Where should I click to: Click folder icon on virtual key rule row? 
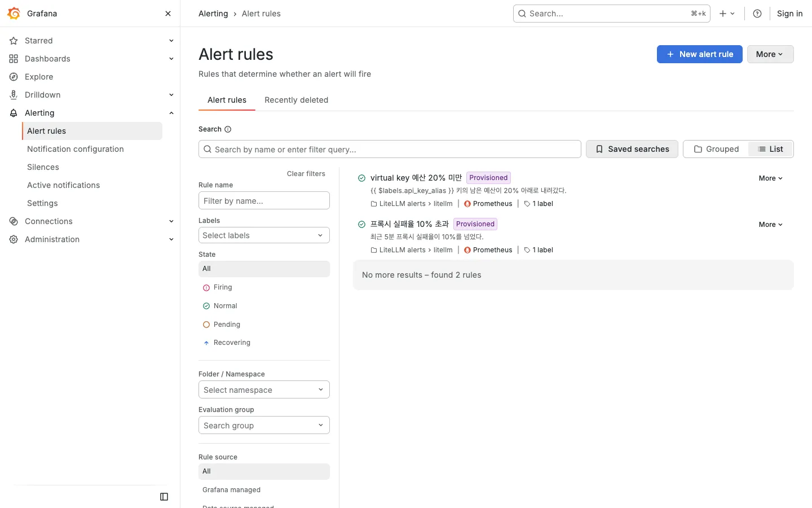pyautogui.click(x=374, y=204)
